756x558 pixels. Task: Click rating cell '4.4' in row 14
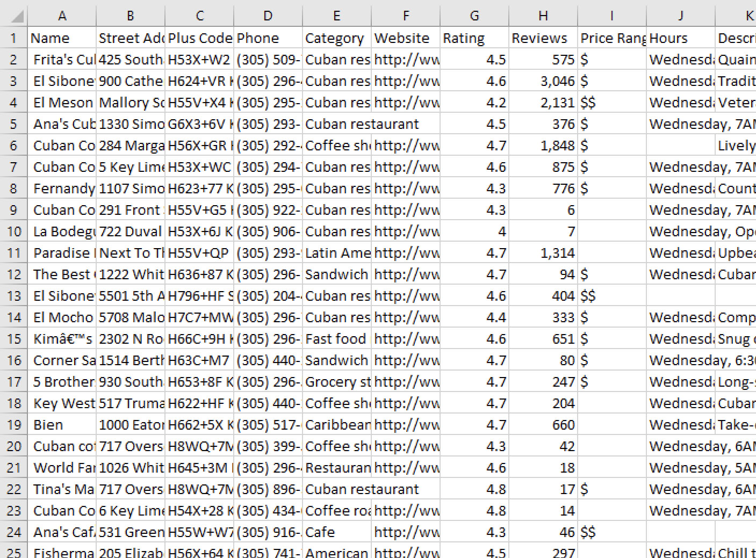(x=474, y=317)
